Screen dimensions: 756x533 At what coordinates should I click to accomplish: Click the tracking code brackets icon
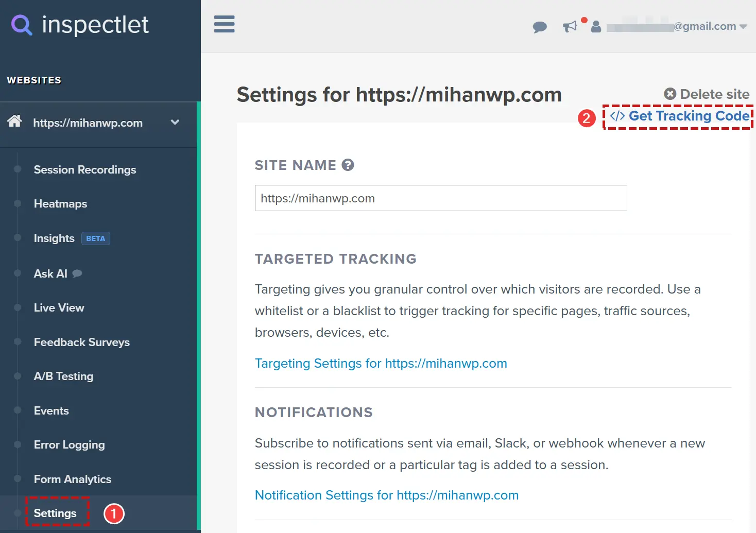pyautogui.click(x=617, y=116)
